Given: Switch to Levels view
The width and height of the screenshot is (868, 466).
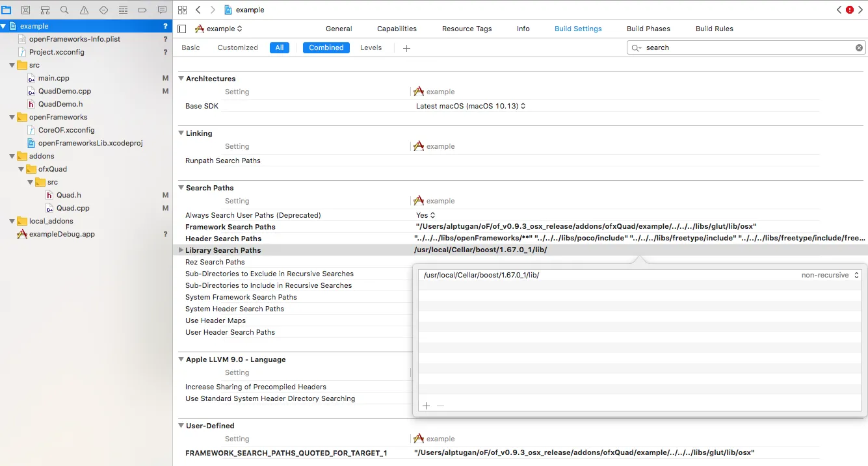Looking at the screenshot, I should (x=371, y=47).
